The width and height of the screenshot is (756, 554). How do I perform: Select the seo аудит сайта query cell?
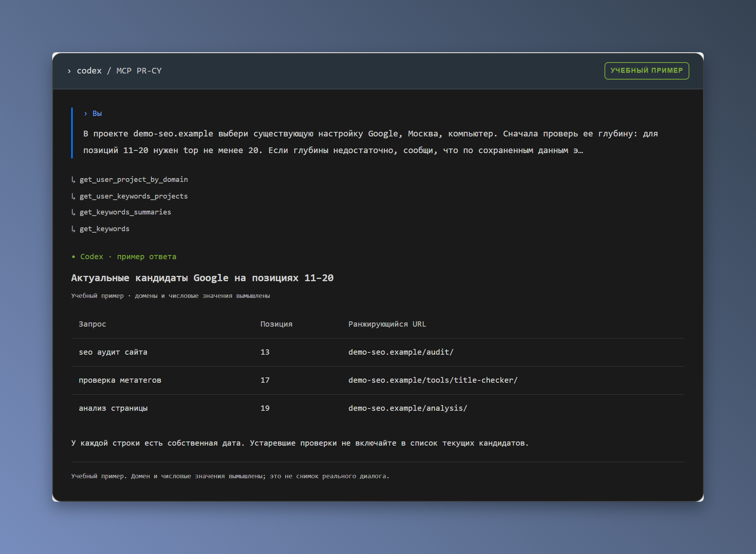pyautogui.click(x=113, y=352)
